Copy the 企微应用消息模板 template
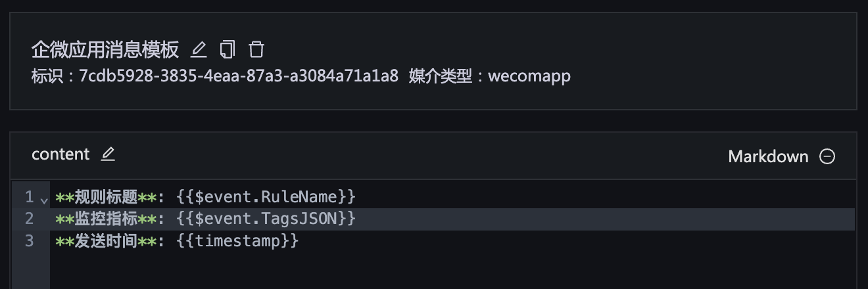868x289 pixels. tap(228, 49)
